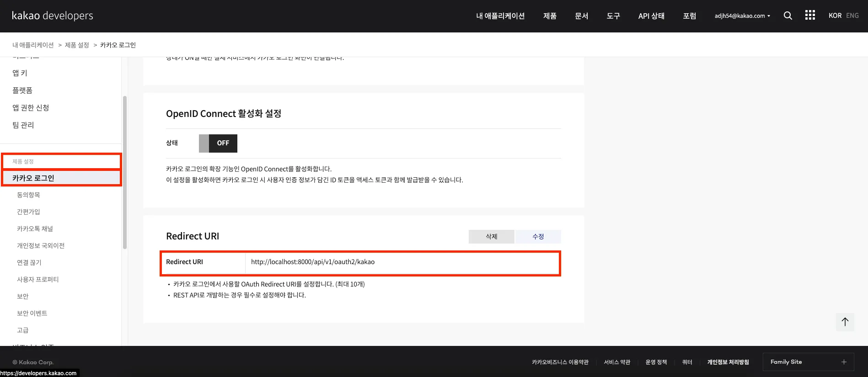This screenshot has height=377, width=868.
Task: Open 서비스 약관 footer link
Action: tap(617, 362)
